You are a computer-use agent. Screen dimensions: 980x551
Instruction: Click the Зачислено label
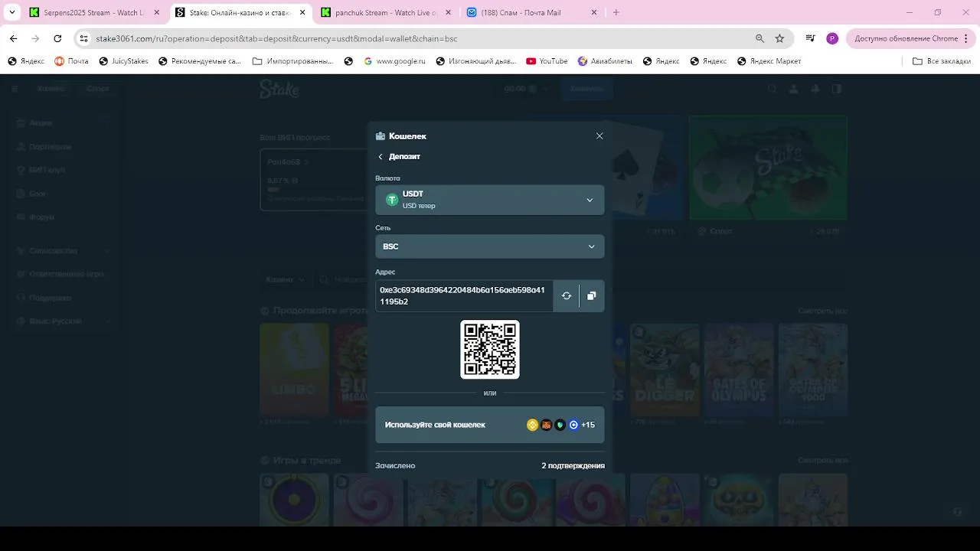tap(395, 465)
